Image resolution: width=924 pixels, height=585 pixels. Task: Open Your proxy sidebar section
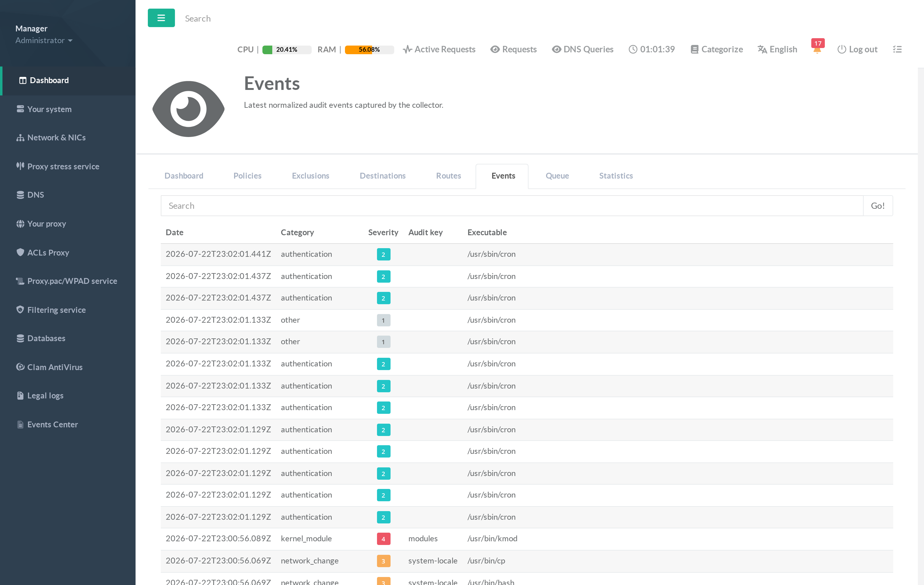(x=68, y=224)
